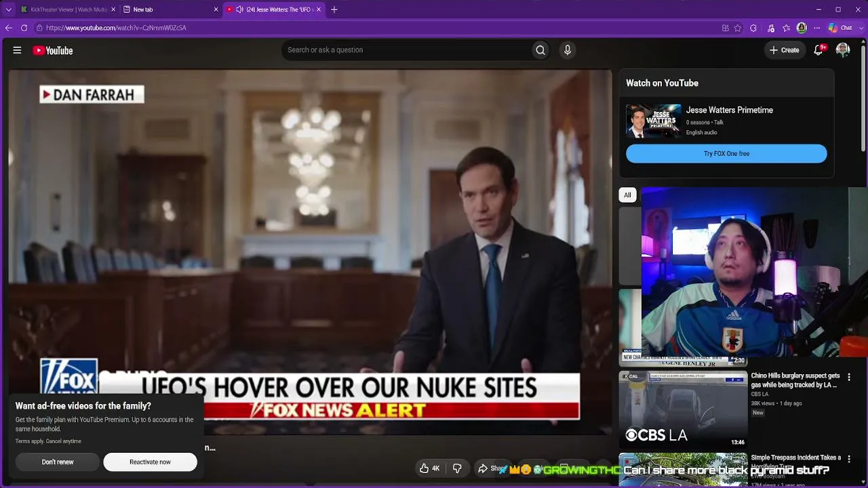This screenshot has height=488, width=868.
Task: Go back with the browser back arrow
Action: click(x=8, y=28)
